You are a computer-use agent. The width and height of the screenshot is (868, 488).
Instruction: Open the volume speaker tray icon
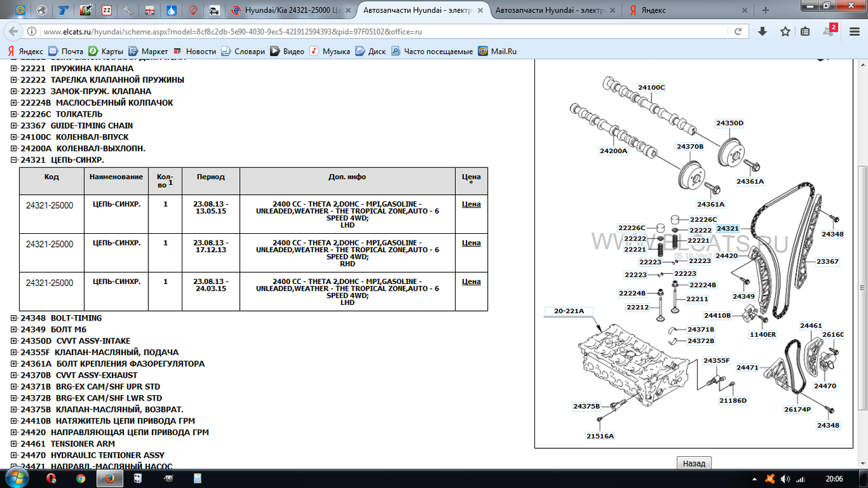(x=785, y=479)
